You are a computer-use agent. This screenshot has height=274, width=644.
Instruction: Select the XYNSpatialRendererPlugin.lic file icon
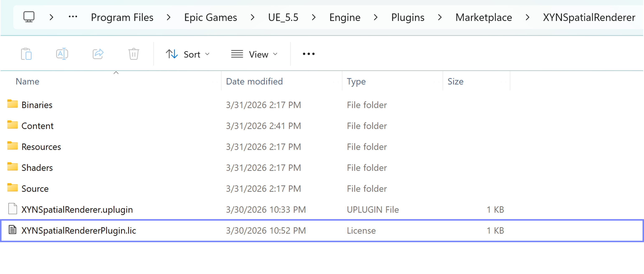tap(13, 230)
